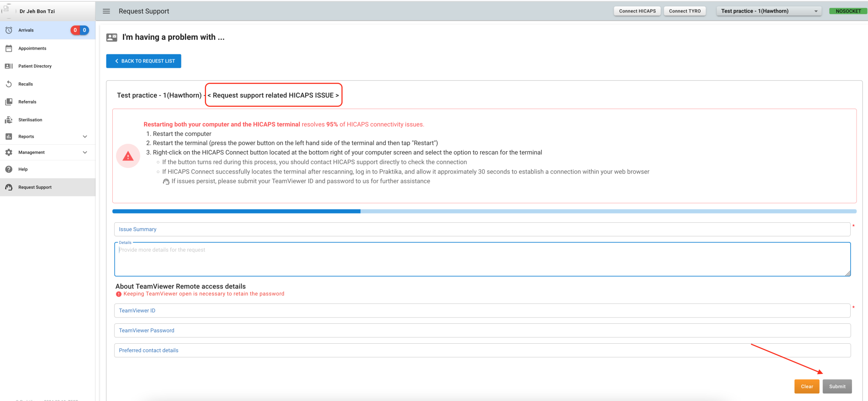Screen dimensions: 868x401
Task: Click the contact card icon beside the heading
Action: click(x=112, y=37)
